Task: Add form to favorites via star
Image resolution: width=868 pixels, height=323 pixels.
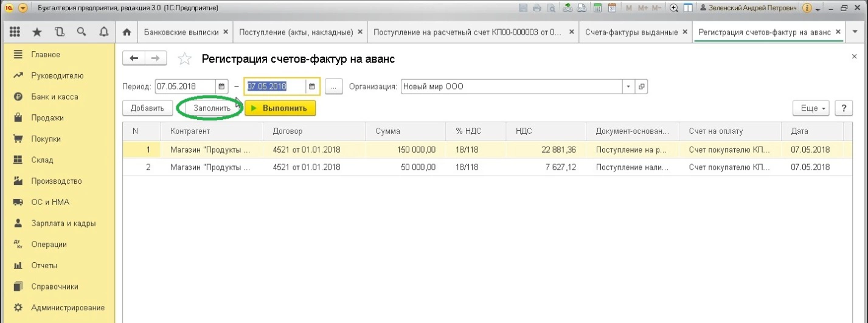Action: [x=184, y=58]
